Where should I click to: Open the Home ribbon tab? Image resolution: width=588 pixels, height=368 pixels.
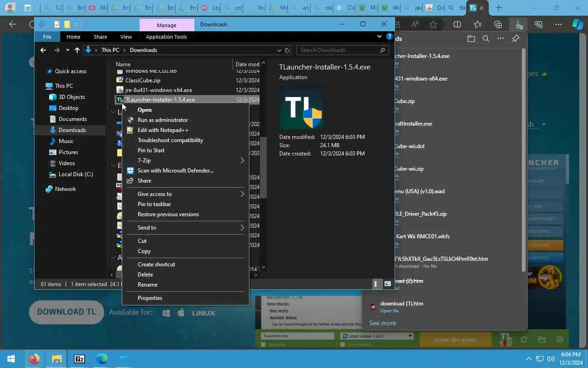pyautogui.click(x=73, y=37)
